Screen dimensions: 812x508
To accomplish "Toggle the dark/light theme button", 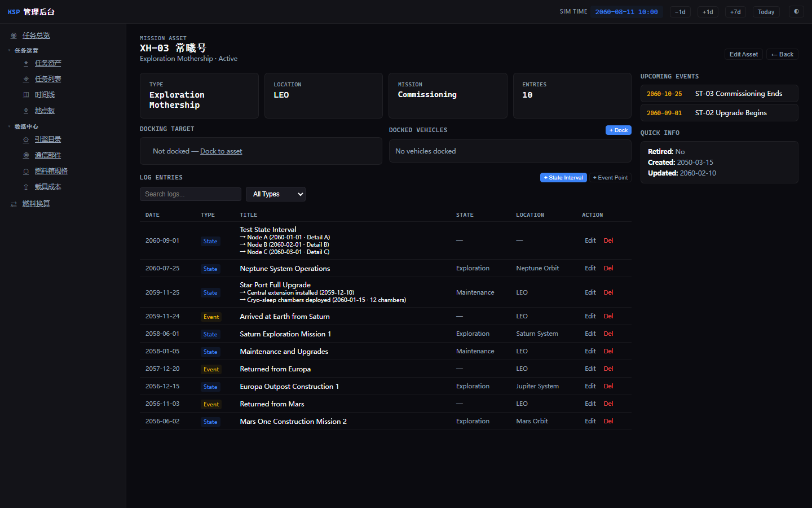I will coord(796,12).
